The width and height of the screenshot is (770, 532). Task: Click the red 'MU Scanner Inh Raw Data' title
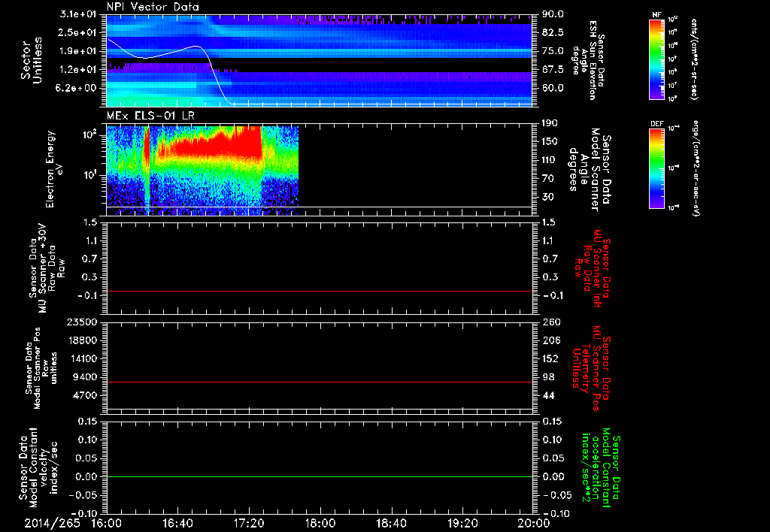[x=593, y=268]
